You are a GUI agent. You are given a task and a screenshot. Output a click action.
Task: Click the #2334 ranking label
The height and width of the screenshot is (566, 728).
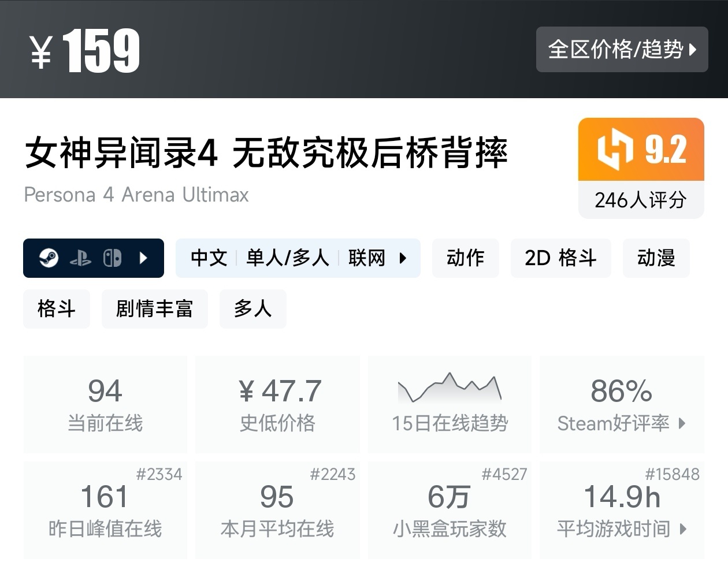[x=159, y=475]
